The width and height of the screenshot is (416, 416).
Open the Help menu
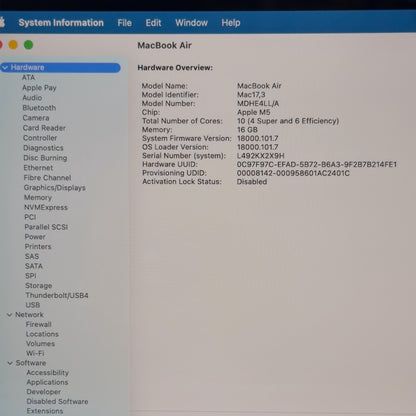(x=231, y=23)
